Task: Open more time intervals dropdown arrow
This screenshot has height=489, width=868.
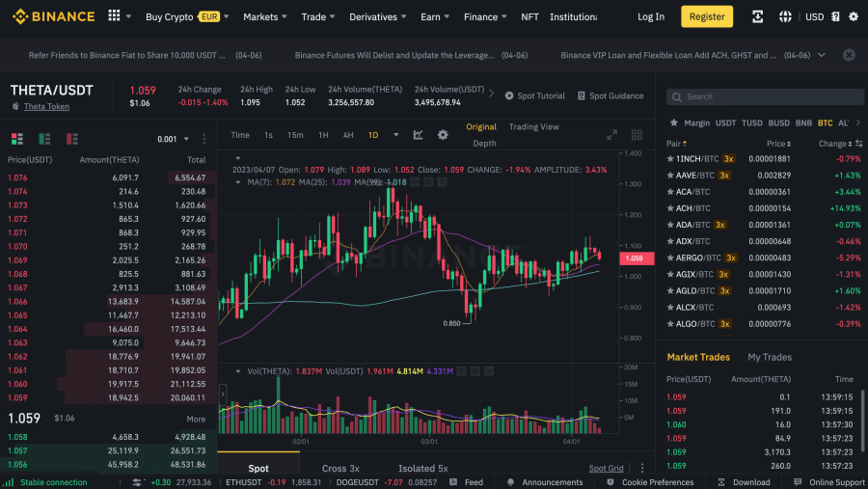Action: [x=395, y=135]
